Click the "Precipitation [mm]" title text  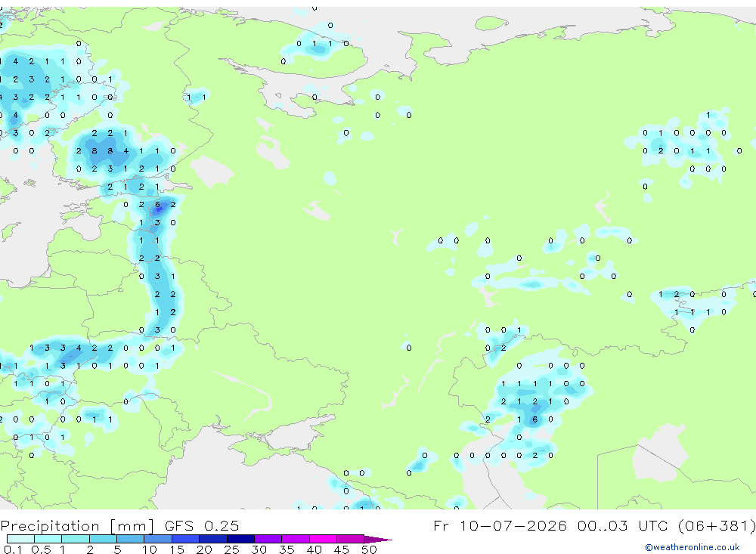(x=77, y=525)
